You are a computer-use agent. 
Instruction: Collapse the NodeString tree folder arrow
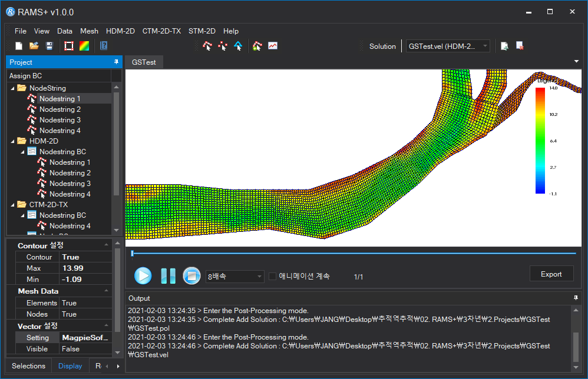(13, 88)
